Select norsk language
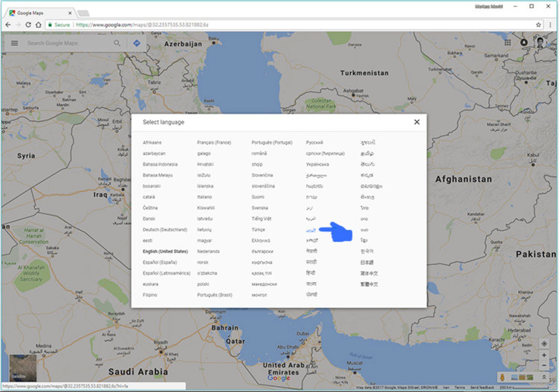Screen dimensions: 560x392 pyautogui.click(x=202, y=262)
